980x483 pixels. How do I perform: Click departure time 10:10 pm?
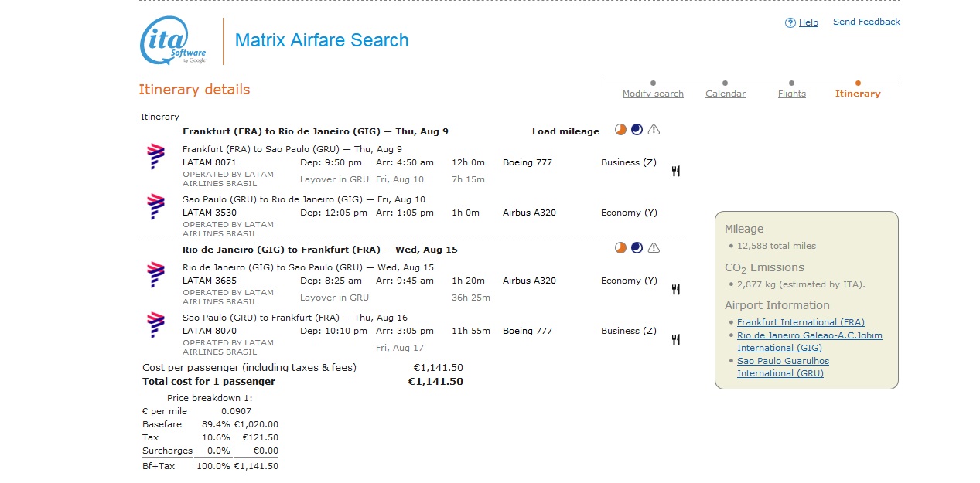coord(333,331)
